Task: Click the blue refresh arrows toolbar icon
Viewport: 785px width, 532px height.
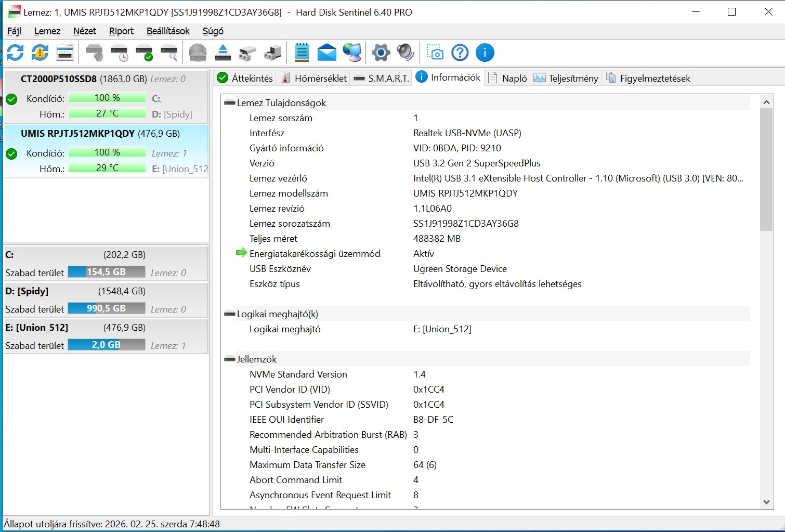Action: click(15, 53)
